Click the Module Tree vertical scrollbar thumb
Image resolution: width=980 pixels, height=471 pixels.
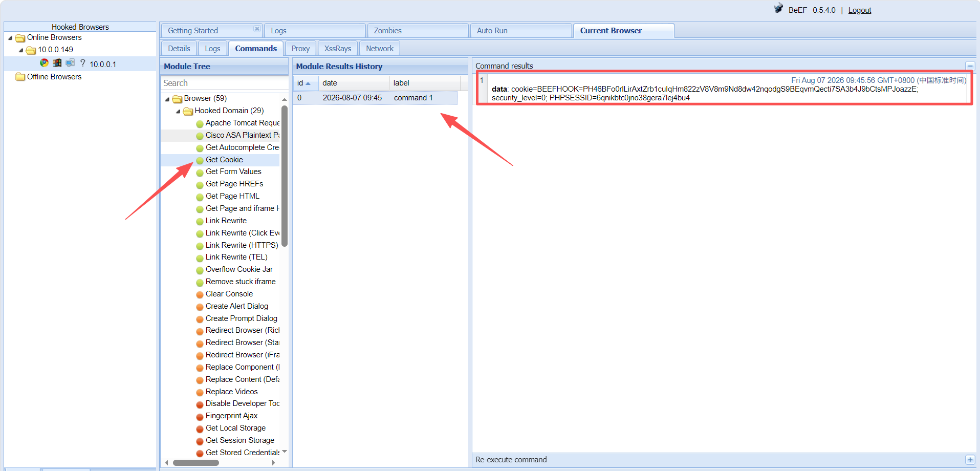point(285,175)
